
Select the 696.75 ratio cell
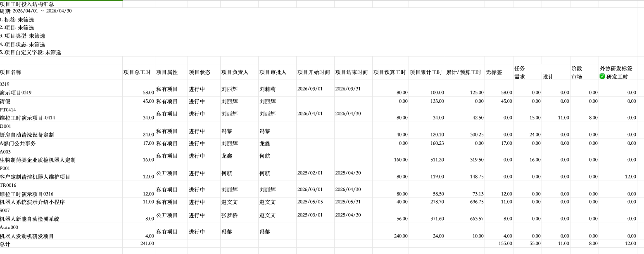click(x=465, y=202)
